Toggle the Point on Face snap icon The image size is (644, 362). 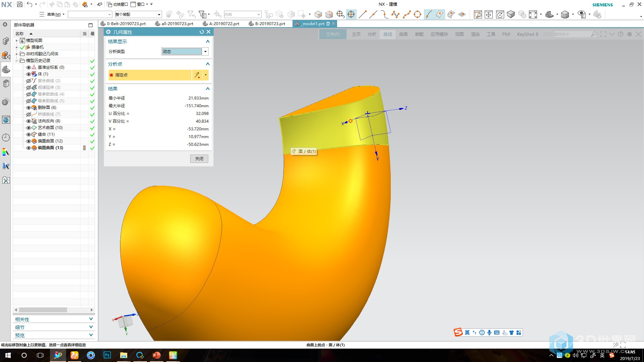tap(440, 14)
